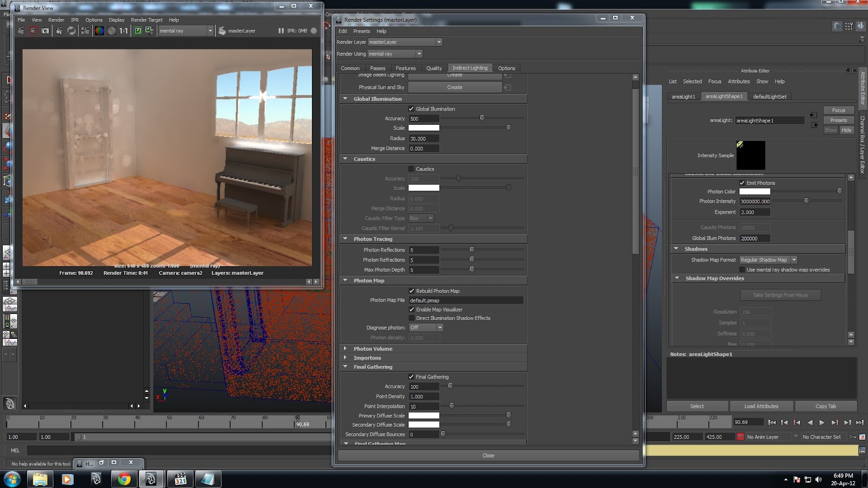Step back one frame in playback controls
This screenshot has height=488, width=868.
pyautogui.click(x=784, y=422)
